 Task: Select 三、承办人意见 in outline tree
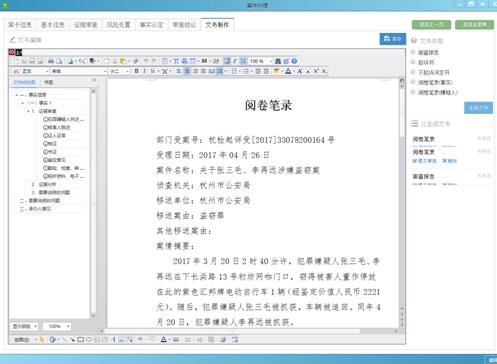35,209
